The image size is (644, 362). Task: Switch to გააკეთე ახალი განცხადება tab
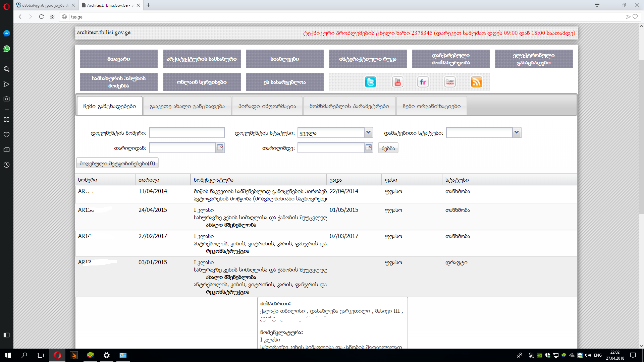point(187,106)
